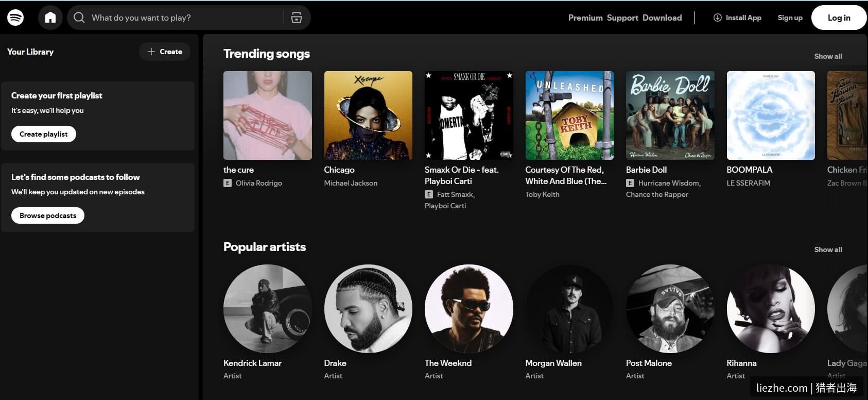Click the Drake name label
Image resolution: width=868 pixels, height=400 pixels.
(x=335, y=363)
